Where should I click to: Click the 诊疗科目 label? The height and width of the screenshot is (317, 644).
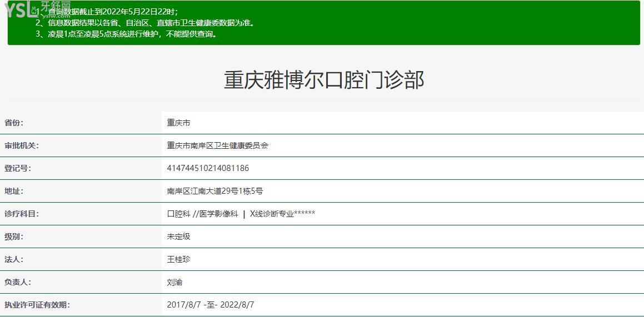22,214
